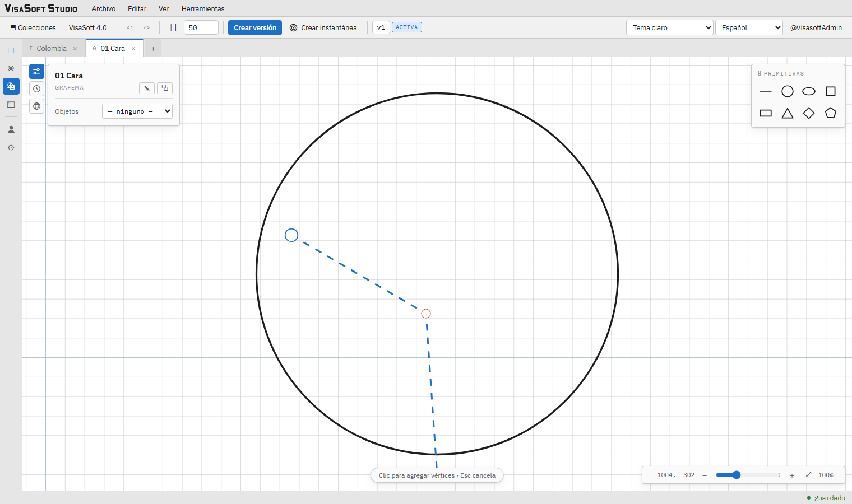The width and height of the screenshot is (852, 504).
Task: Select the diamond primitive
Action: 809,113
